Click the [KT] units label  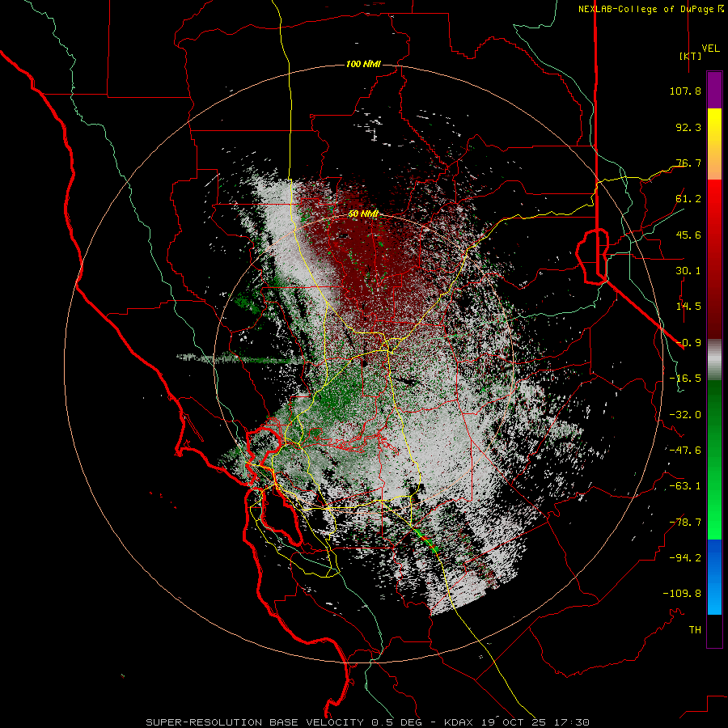point(690,56)
